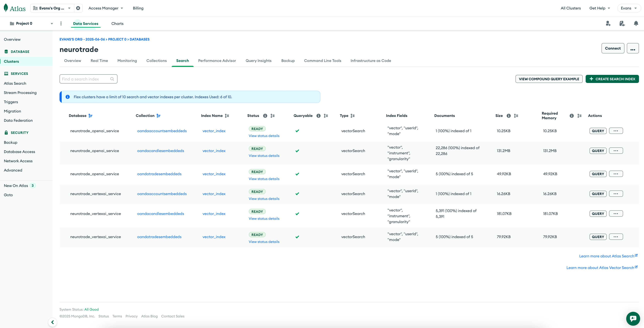The height and width of the screenshot is (328, 644).
Task: Click the project vertical three-dot menu
Action: pyautogui.click(x=61, y=24)
